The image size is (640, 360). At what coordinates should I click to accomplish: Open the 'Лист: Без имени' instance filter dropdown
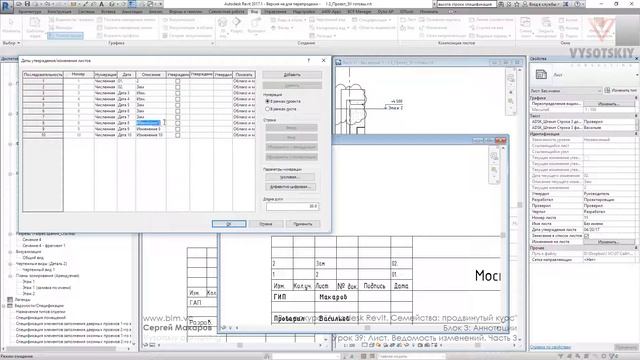(566, 91)
